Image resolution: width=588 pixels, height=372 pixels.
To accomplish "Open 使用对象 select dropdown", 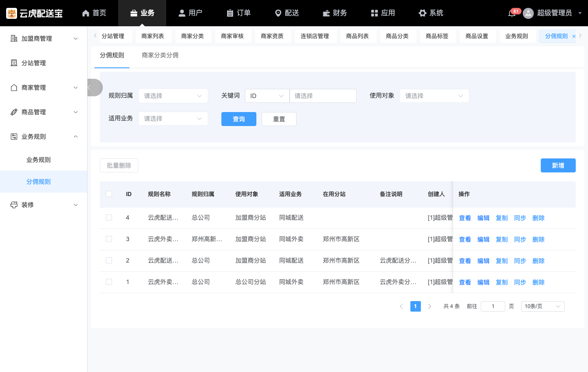I will pos(434,96).
